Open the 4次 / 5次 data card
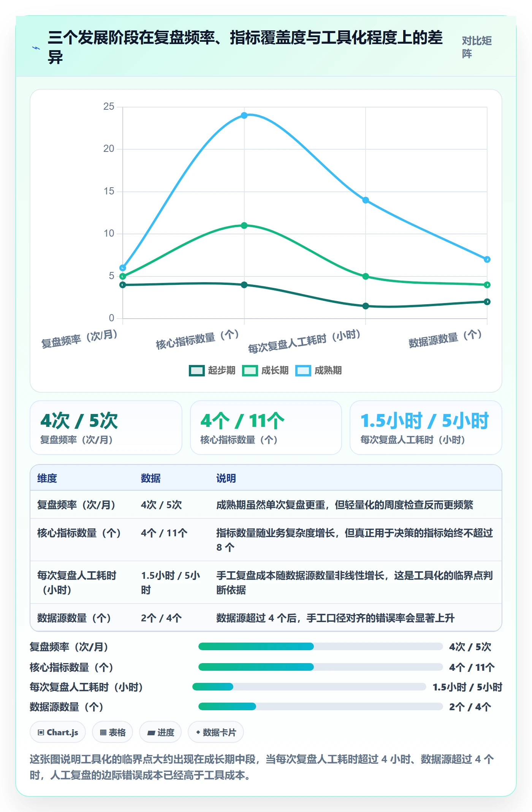This screenshot has height=812, width=532. pos(106,428)
